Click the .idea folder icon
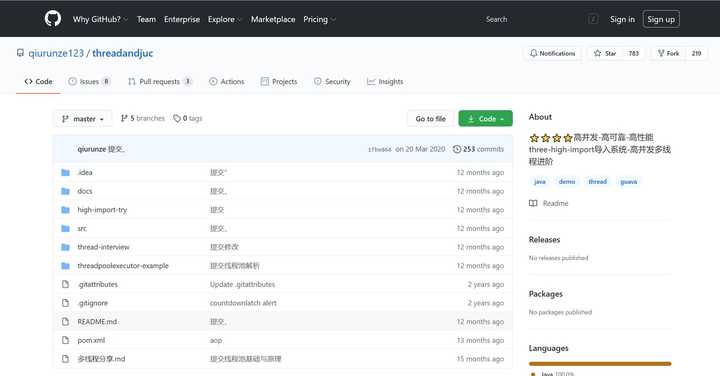Image resolution: width=720 pixels, height=376 pixels. coord(66,173)
